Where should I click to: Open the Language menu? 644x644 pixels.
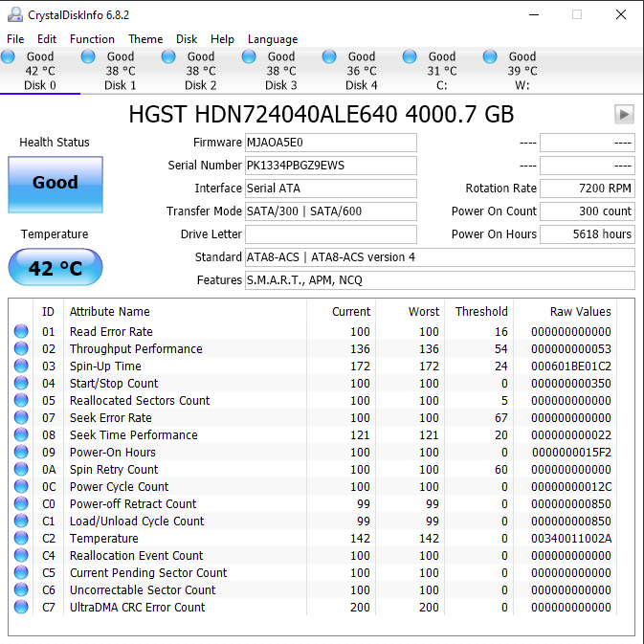tap(273, 39)
